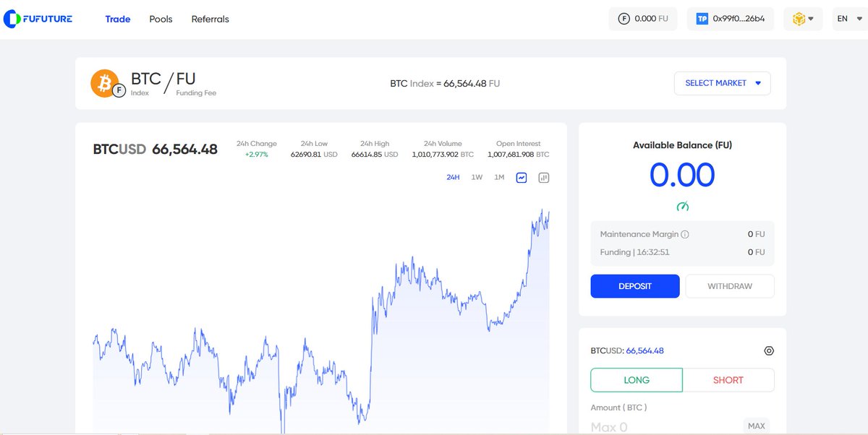Select the 1M chart timeframe
The image size is (868, 435).
499,177
